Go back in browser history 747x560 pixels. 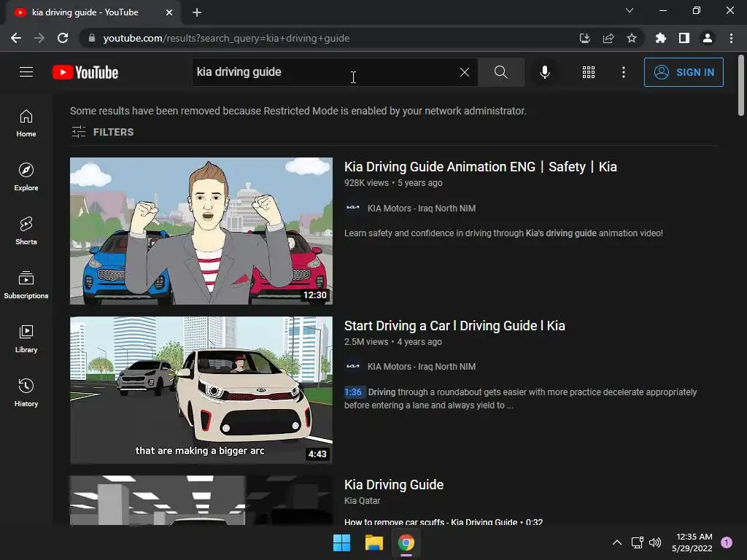(16, 38)
